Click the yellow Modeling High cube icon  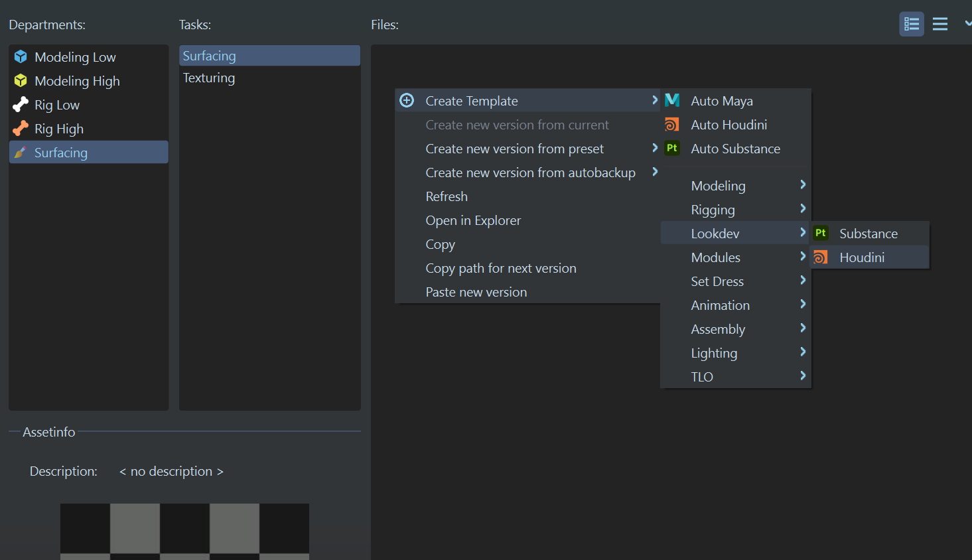coord(21,81)
